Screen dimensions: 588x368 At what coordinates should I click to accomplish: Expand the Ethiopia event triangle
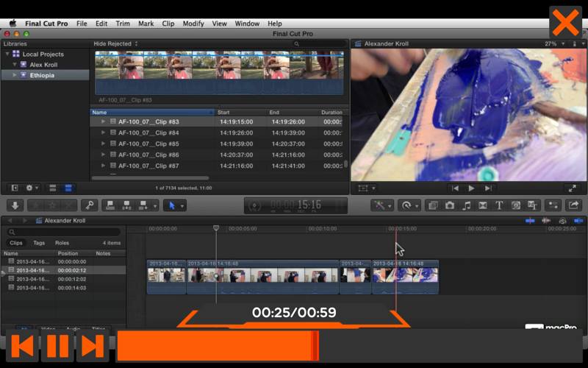(x=15, y=75)
